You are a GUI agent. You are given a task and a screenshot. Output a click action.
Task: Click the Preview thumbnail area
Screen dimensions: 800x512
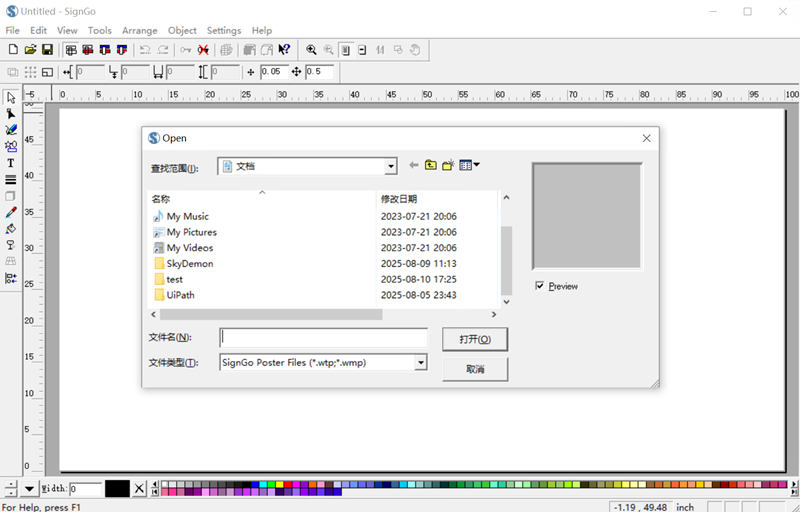click(587, 216)
